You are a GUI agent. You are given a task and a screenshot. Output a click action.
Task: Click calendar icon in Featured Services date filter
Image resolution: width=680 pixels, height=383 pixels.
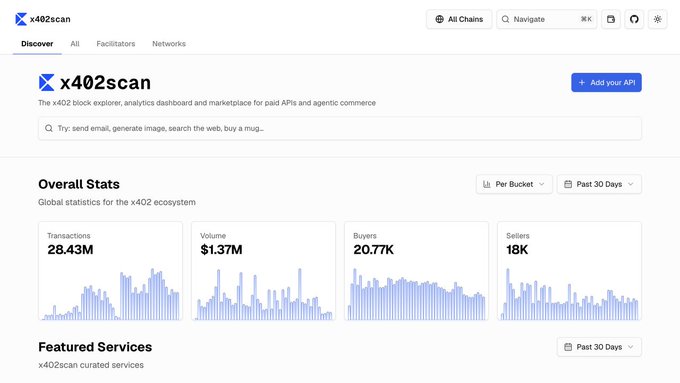pyautogui.click(x=568, y=347)
